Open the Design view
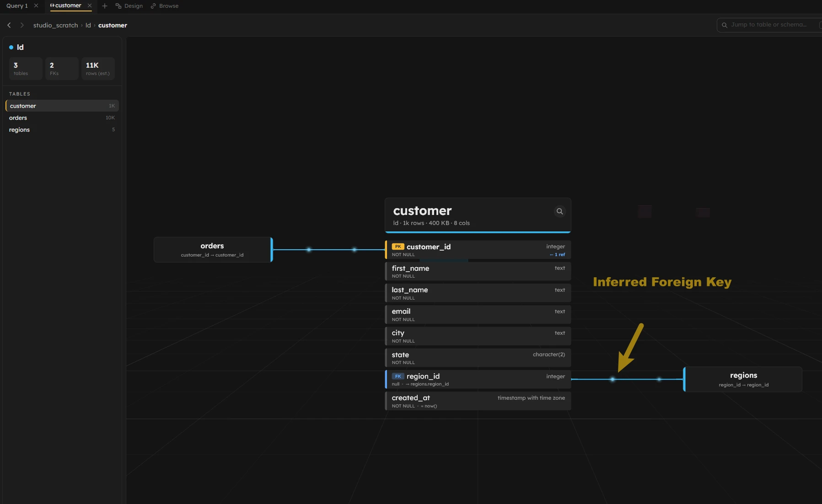This screenshot has width=822, height=504. click(x=129, y=6)
